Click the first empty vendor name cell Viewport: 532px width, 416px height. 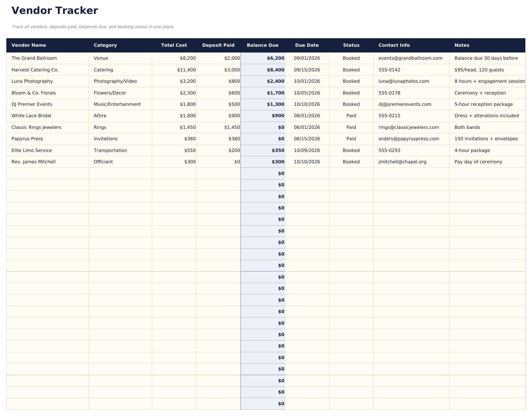coord(47,173)
